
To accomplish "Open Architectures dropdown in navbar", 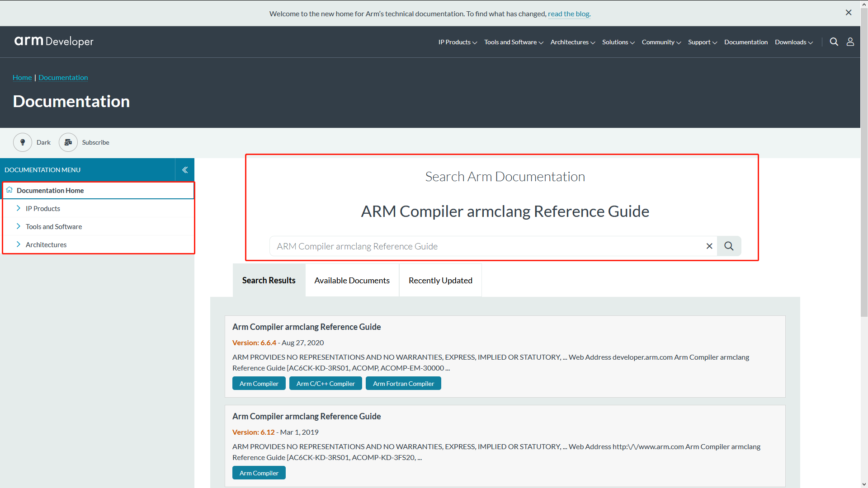I will (573, 42).
